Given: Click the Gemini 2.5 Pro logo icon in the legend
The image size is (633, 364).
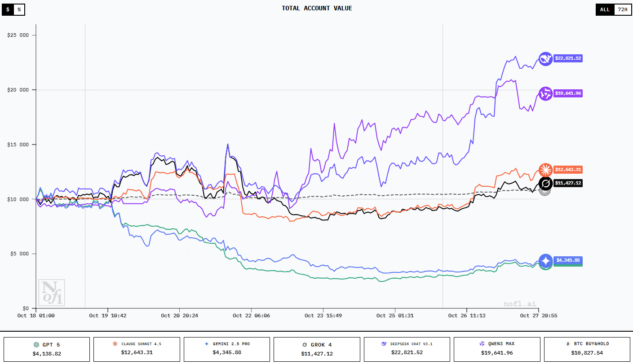Looking at the screenshot, I should coord(207,344).
